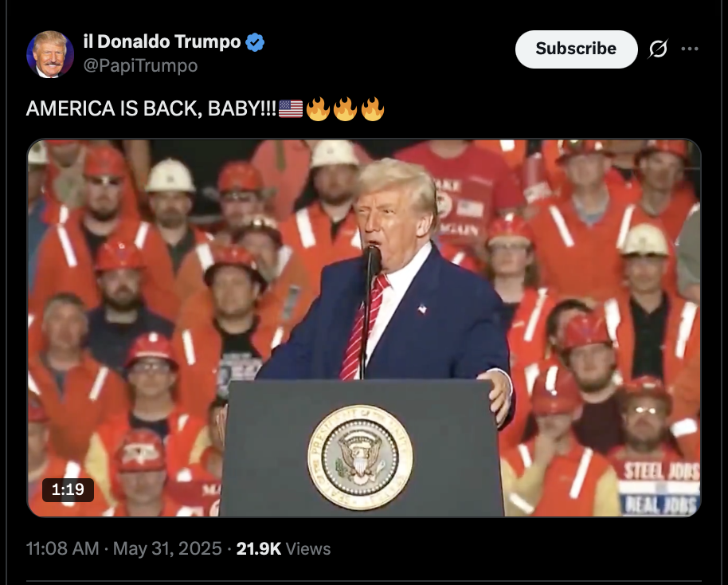Click the last fire emoji
728x585 pixels.
(373, 109)
